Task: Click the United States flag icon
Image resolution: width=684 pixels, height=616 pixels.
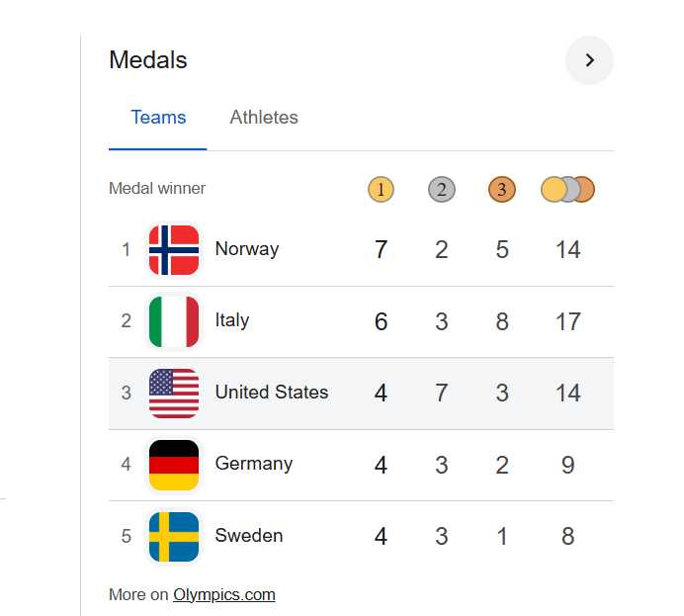Action: click(x=174, y=394)
